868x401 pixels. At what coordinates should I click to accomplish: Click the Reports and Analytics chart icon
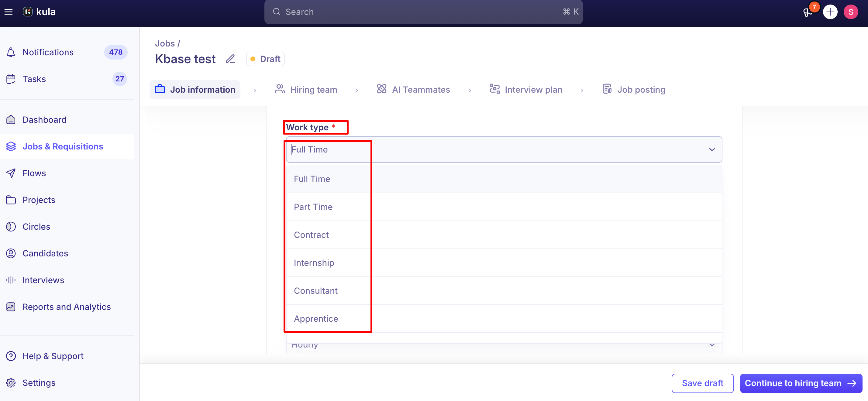pos(11,307)
